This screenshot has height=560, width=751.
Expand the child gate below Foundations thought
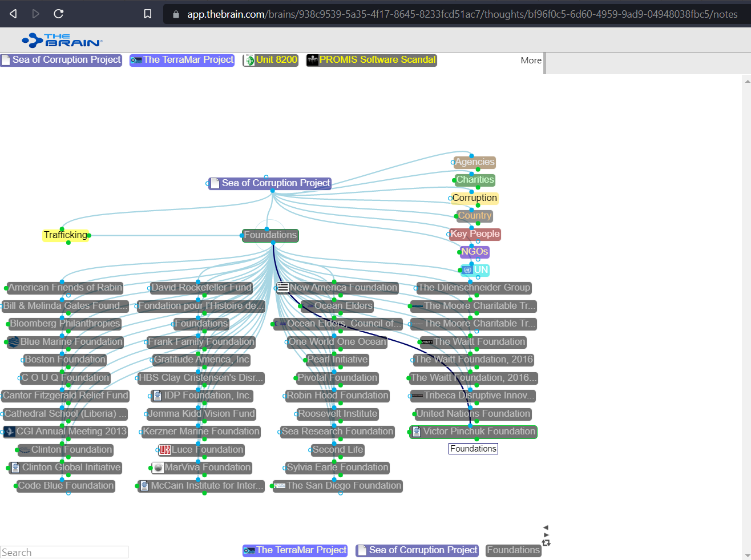coord(273,243)
